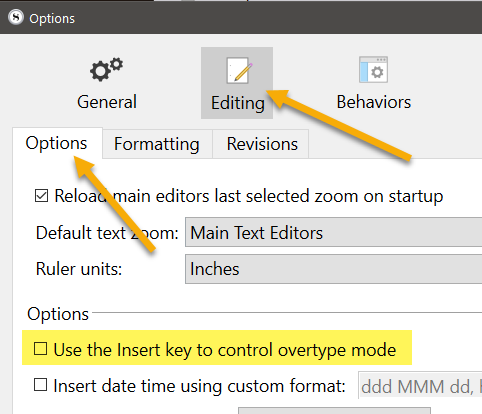Open the Revisions tab
Screen dimensions: 482x414
[262, 144]
